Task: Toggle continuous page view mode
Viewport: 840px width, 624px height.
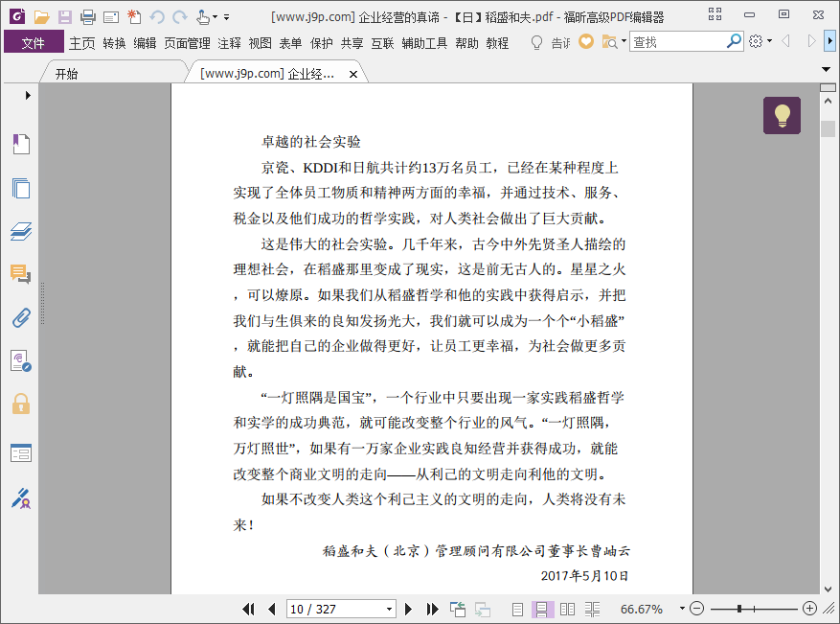Action: [x=541, y=609]
